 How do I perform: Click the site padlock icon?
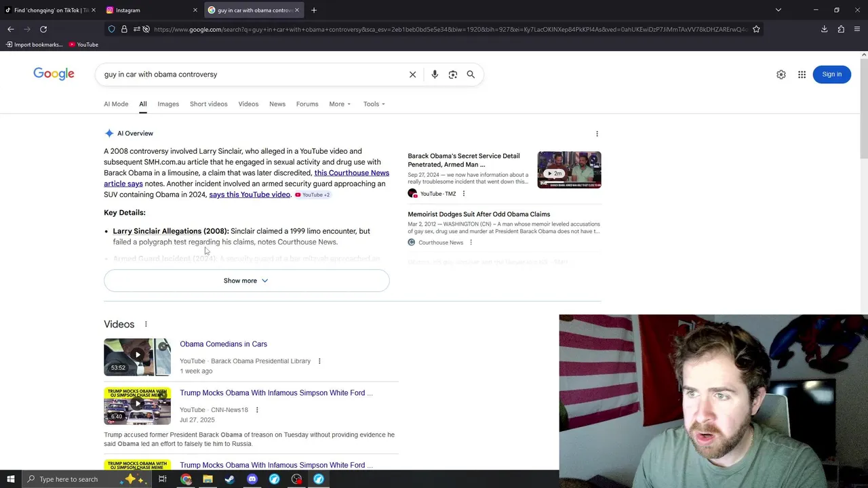click(x=124, y=29)
